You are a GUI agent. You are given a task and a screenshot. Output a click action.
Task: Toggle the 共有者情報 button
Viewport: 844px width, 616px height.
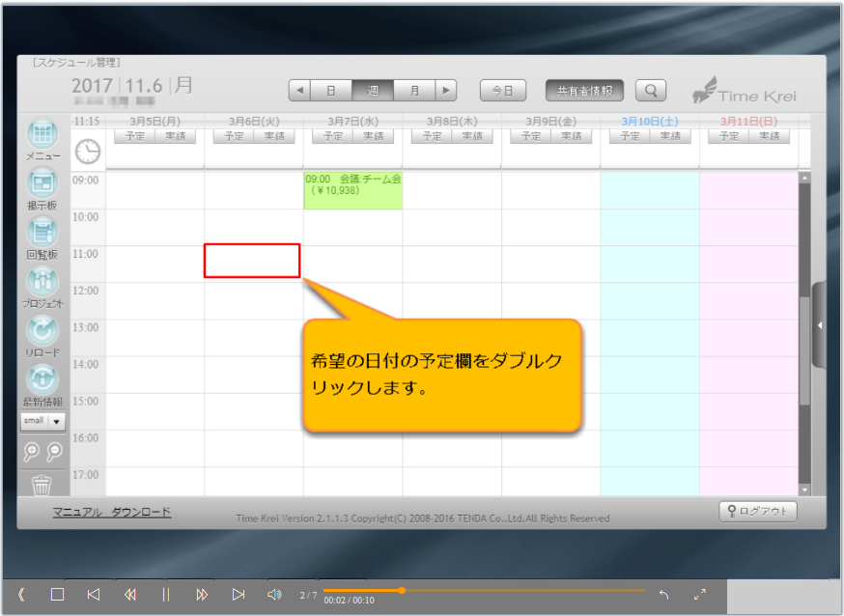click(584, 91)
